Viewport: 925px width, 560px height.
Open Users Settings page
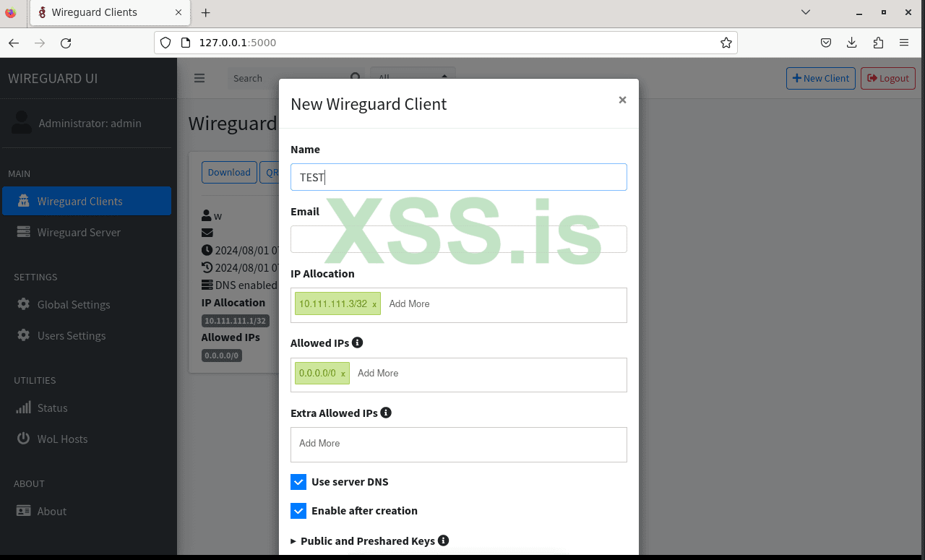(87, 335)
